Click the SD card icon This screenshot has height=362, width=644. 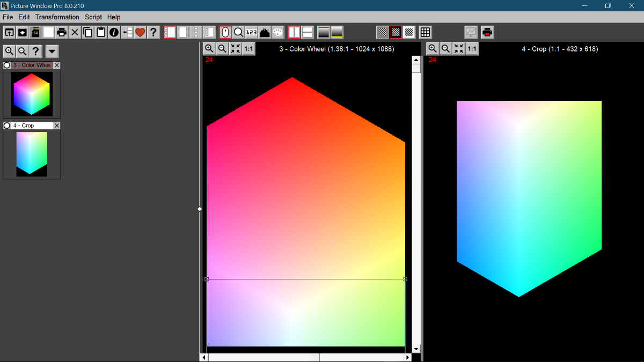(35, 32)
